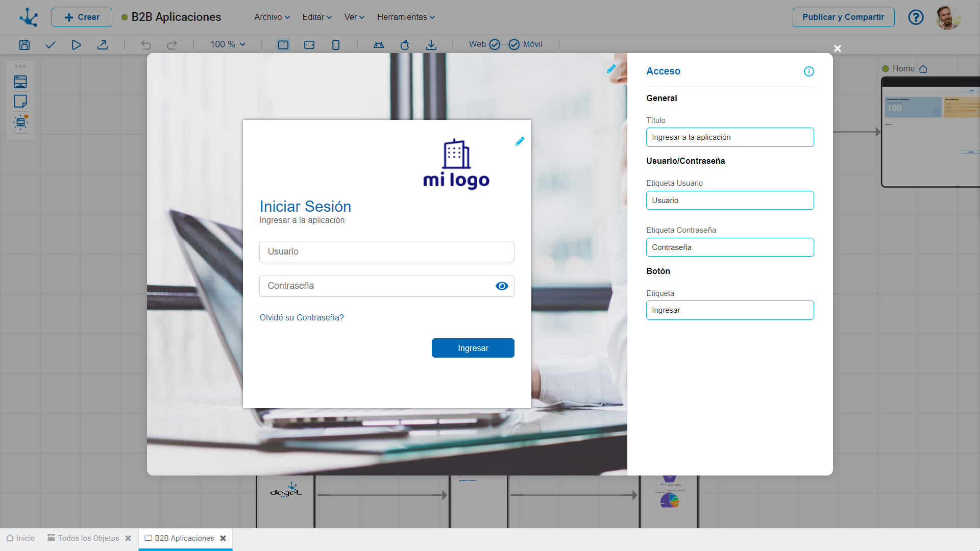Select the Android platform icon

pos(378,45)
